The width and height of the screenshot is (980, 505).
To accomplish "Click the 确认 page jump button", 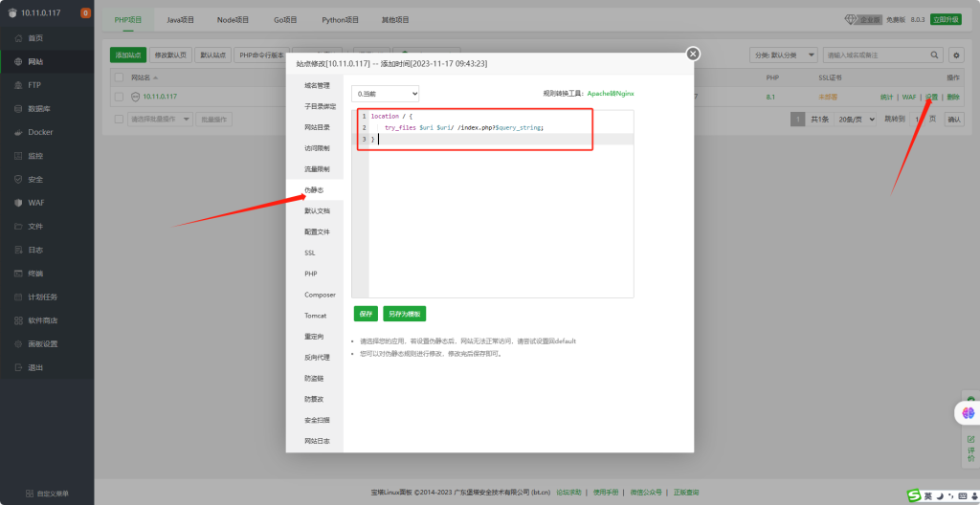I will click(x=954, y=120).
